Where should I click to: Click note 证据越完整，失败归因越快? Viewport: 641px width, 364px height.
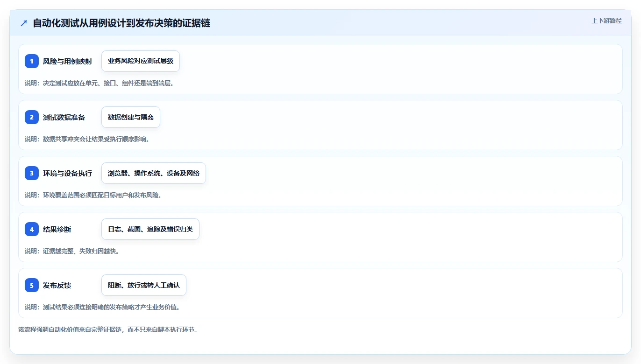coord(72,251)
